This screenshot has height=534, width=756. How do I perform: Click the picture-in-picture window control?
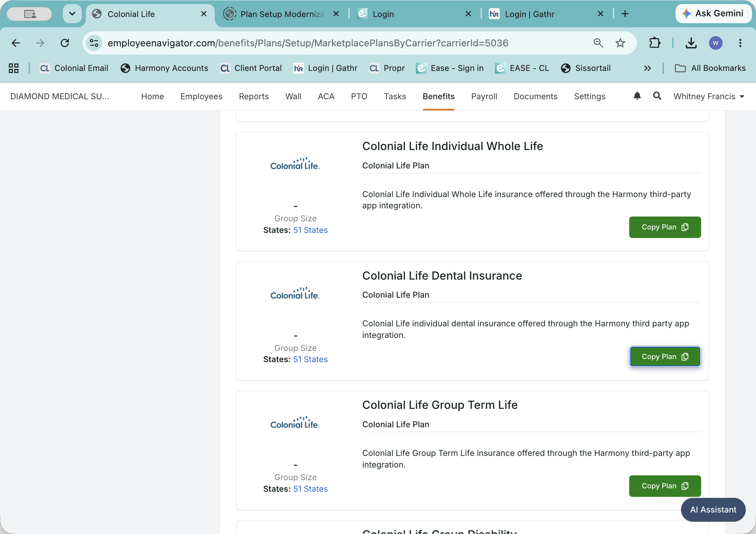click(30, 14)
